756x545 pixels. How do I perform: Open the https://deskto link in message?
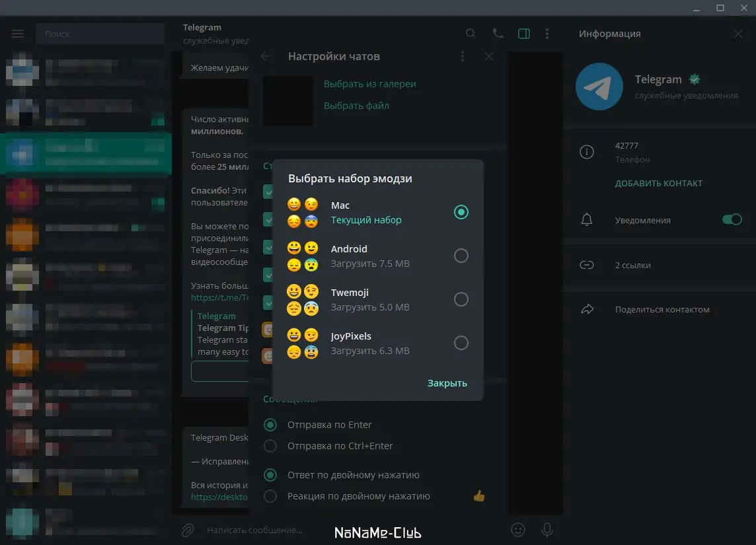(x=219, y=497)
